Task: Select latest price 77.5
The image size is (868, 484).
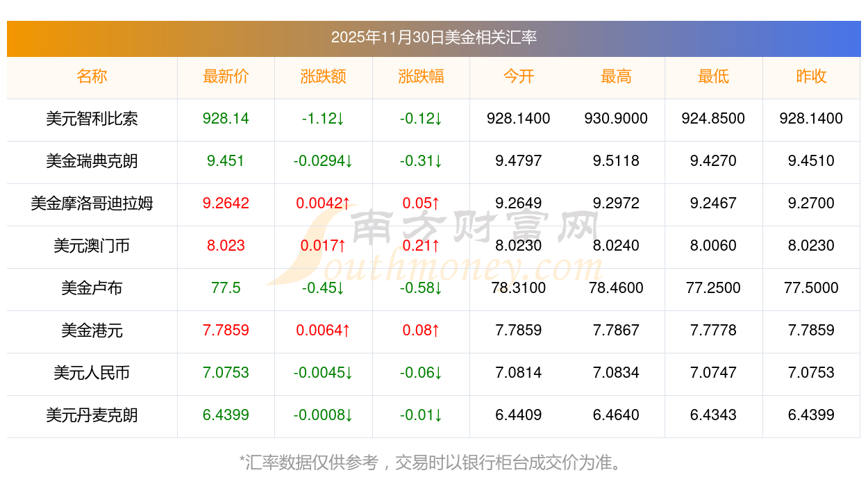Action: pos(226,288)
